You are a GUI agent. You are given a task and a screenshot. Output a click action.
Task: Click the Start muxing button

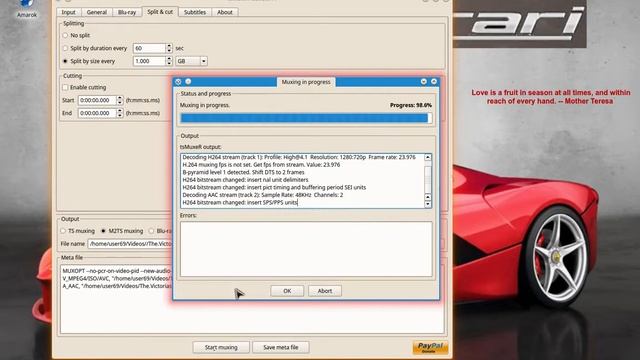point(221,347)
